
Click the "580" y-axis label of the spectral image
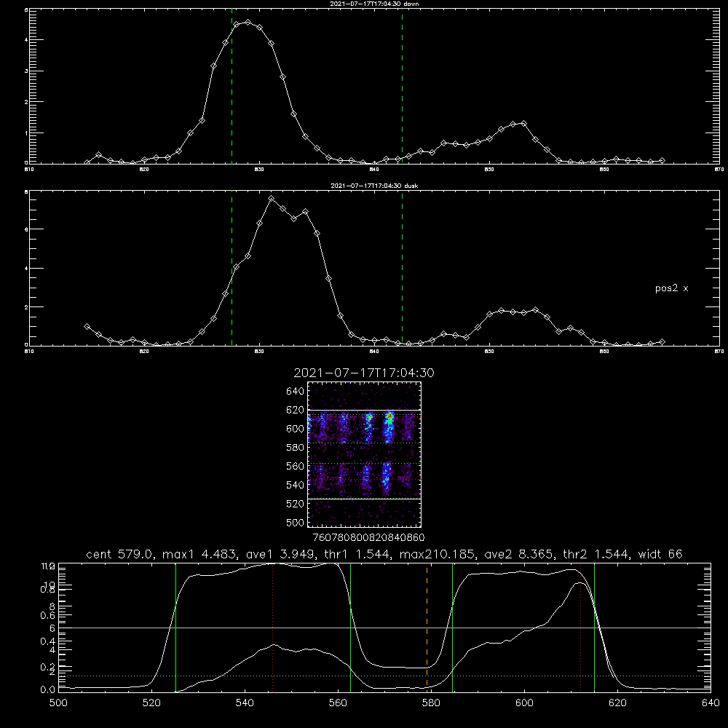pyautogui.click(x=296, y=448)
